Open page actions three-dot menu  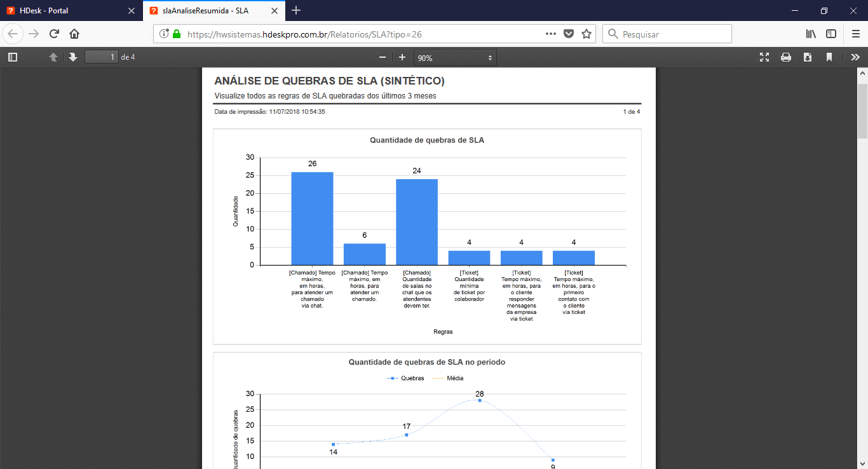point(552,34)
